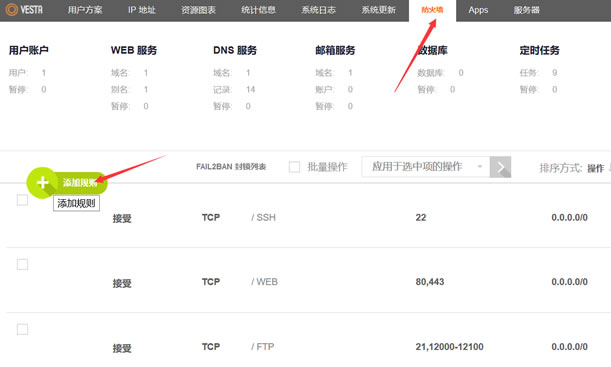The height and width of the screenshot is (367, 611).
Task: Go to the 系统更新 tab
Action: coord(378,10)
